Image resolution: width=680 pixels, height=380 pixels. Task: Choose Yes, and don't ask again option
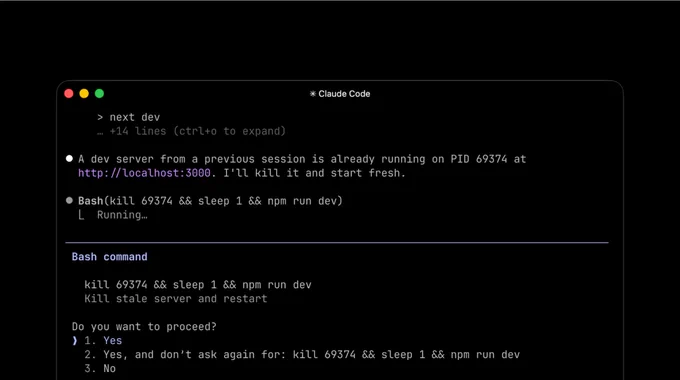point(302,354)
